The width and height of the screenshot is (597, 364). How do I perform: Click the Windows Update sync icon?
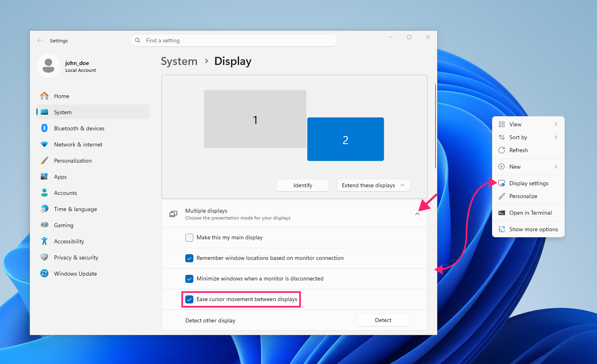click(44, 274)
